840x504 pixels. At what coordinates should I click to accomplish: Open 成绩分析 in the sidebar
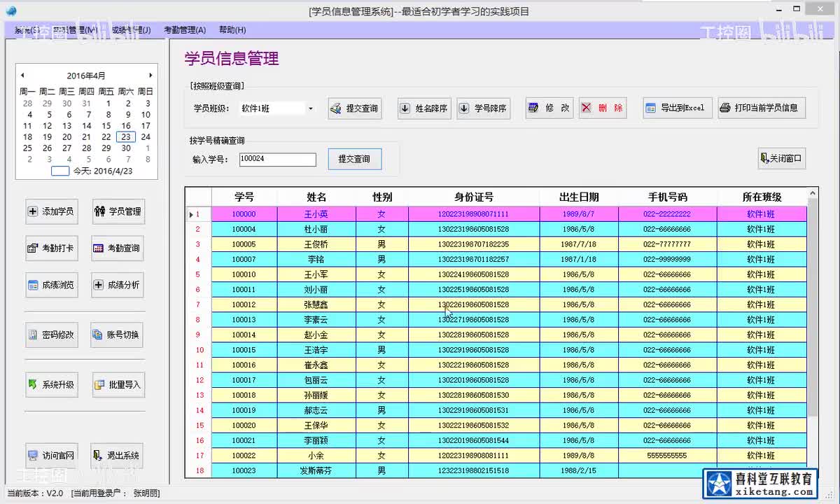tap(118, 285)
